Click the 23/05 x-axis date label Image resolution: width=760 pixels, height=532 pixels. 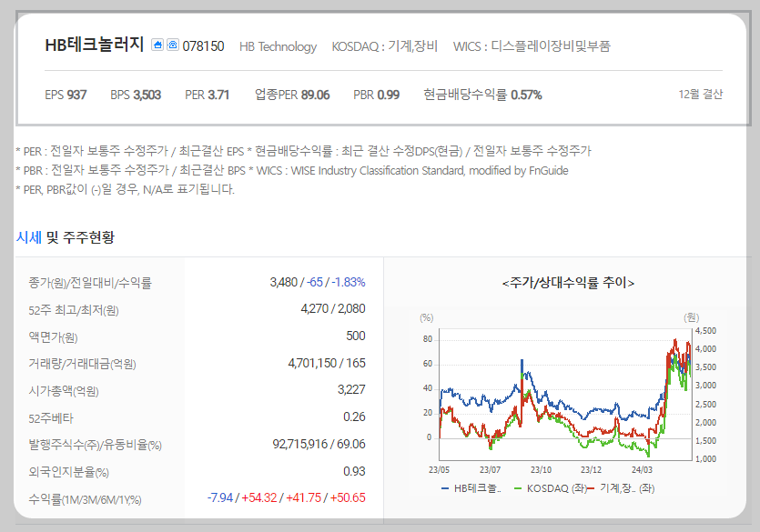click(439, 469)
